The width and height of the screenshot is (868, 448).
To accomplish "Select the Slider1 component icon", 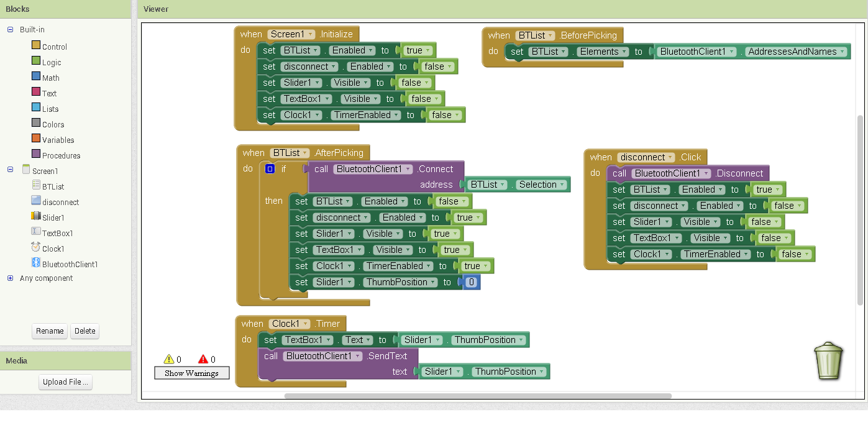I will (x=36, y=216).
